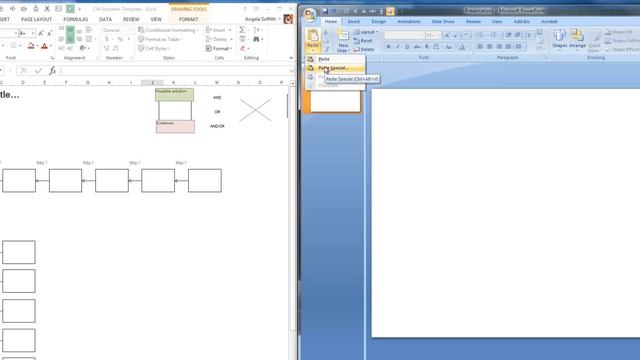Open Excel's Cell Styles dropdown
Image resolution: width=640 pixels, height=360 pixels.
click(154, 48)
